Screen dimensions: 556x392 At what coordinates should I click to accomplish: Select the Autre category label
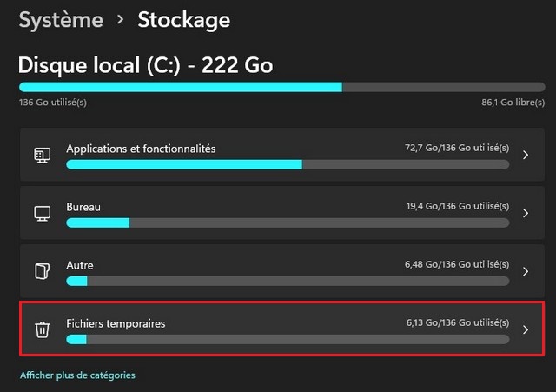click(80, 265)
